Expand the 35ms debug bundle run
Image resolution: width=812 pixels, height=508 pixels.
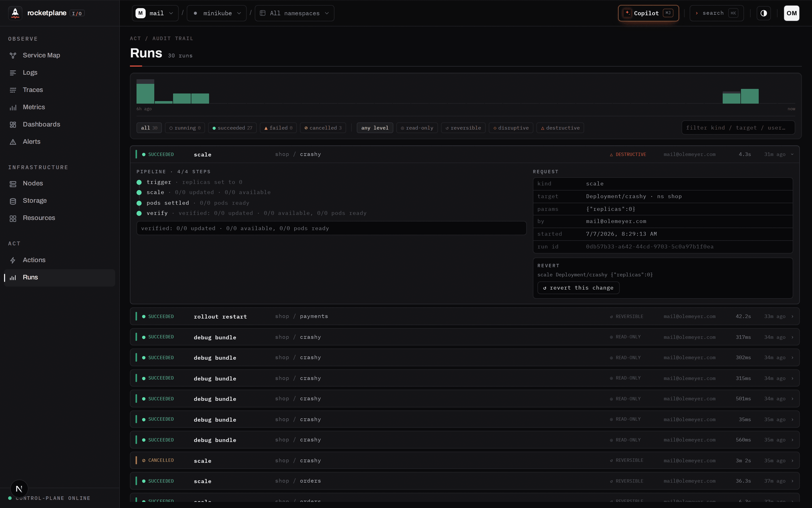pyautogui.click(x=464, y=419)
